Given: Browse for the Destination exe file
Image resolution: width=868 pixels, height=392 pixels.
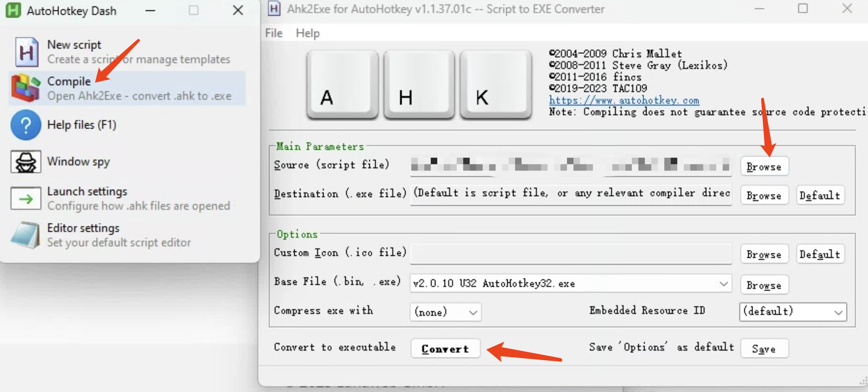Looking at the screenshot, I should pos(764,195).
